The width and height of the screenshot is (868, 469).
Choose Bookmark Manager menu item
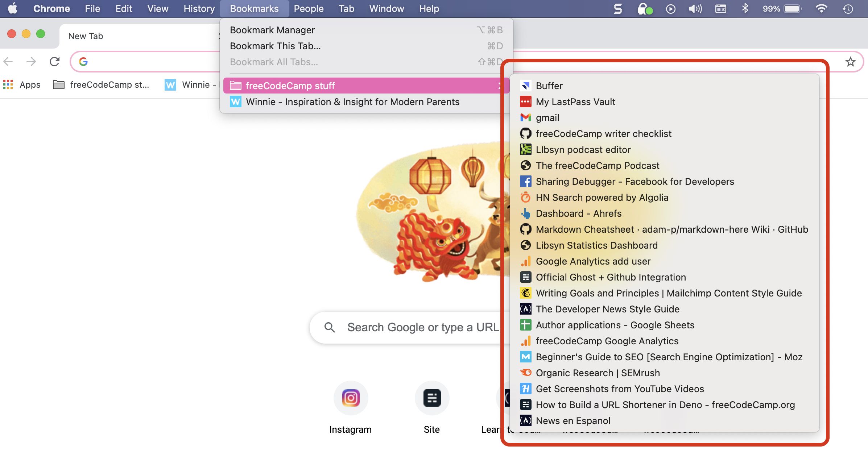[x=272, y=30]
